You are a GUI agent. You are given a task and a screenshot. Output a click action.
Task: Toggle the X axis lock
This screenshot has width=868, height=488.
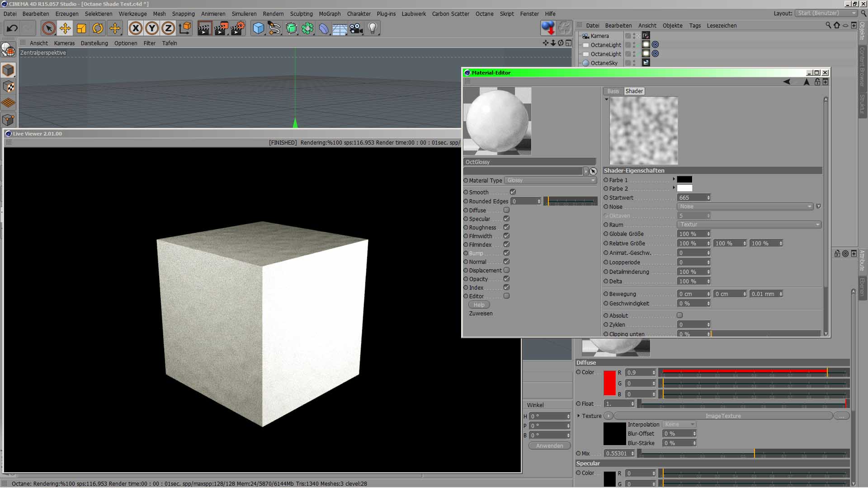135,28
